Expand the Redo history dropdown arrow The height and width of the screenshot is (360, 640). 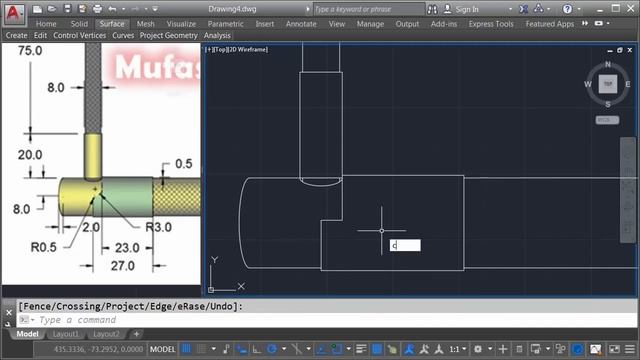click(146, 9)
